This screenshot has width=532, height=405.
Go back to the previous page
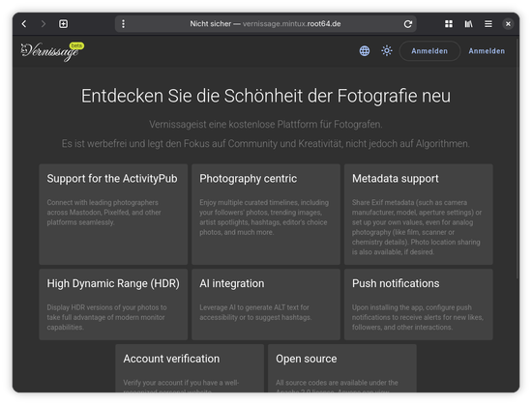[x=24, y=24]
